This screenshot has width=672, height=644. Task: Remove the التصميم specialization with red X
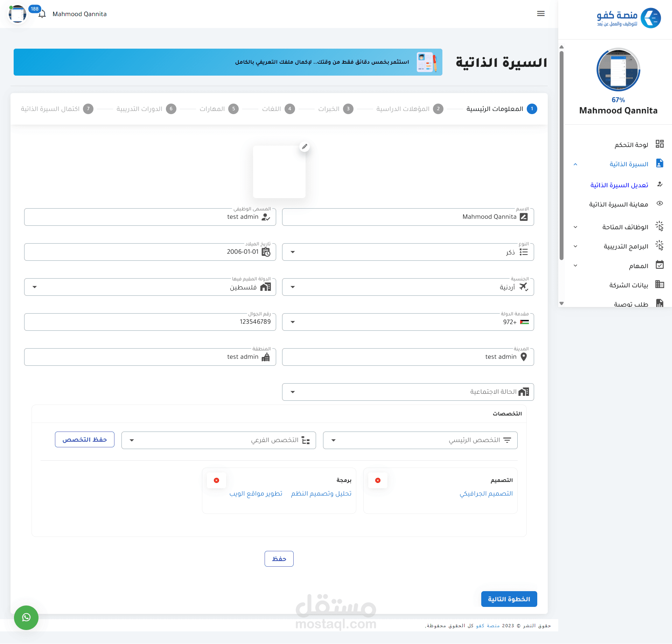point(378,480)
